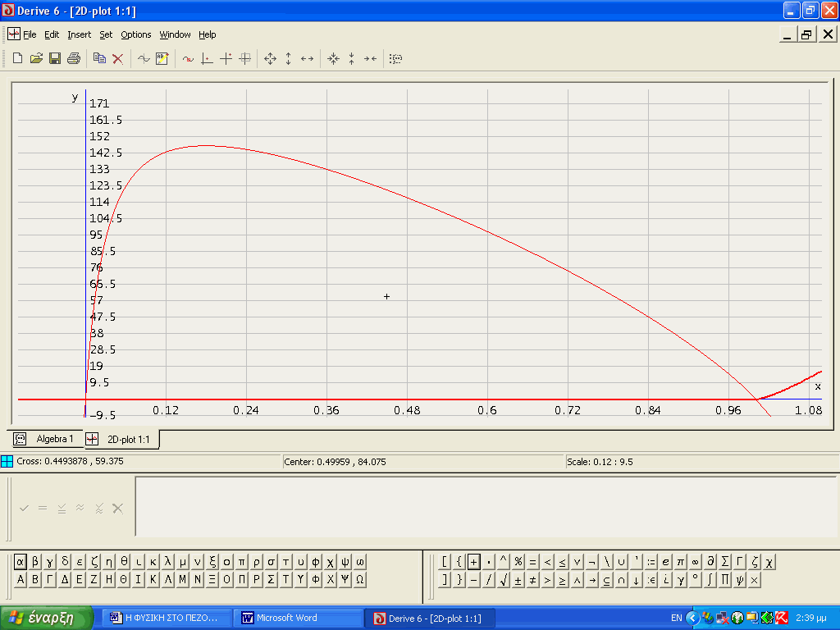Open the Insert menu

click(79, 34)
